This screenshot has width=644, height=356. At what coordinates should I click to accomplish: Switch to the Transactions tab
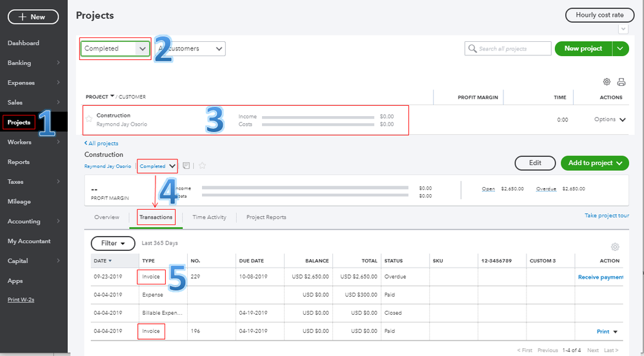coord(156,217)
